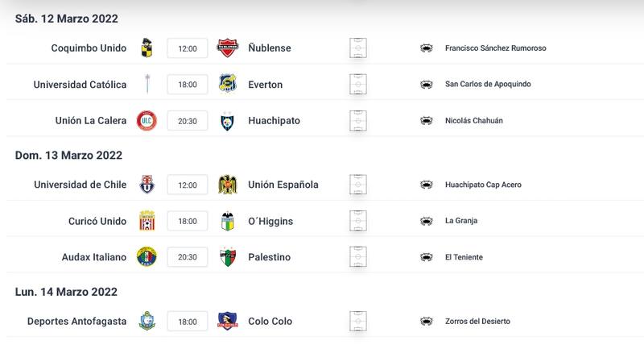Image resolution: width=644 pixels, height=345 pixels.
Task: Open the Universidad Católica team link
Action: pyautogui.click(x=80, y=84)
